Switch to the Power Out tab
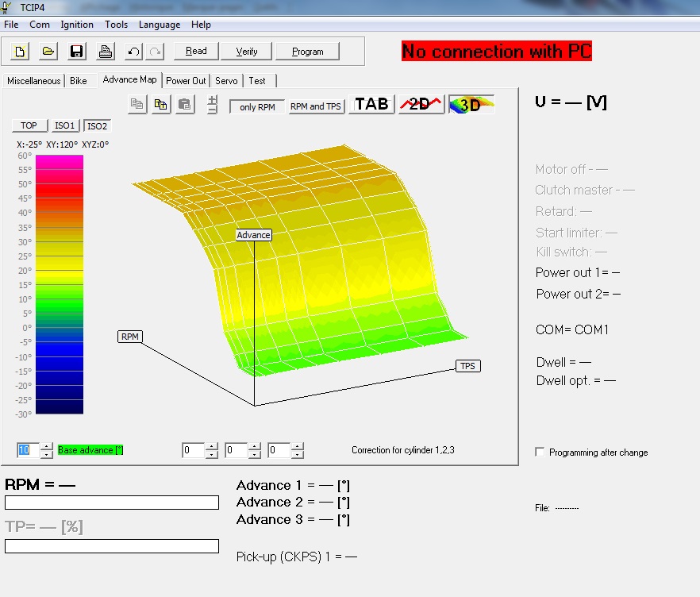 pos(186,81)
